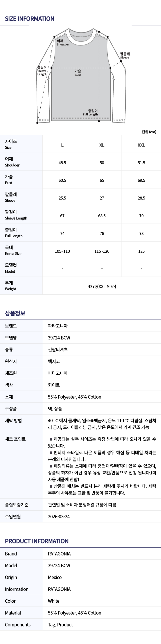Click the Korea Size value 105~110
Screen dimensions: 161x644
click(62, 251)
